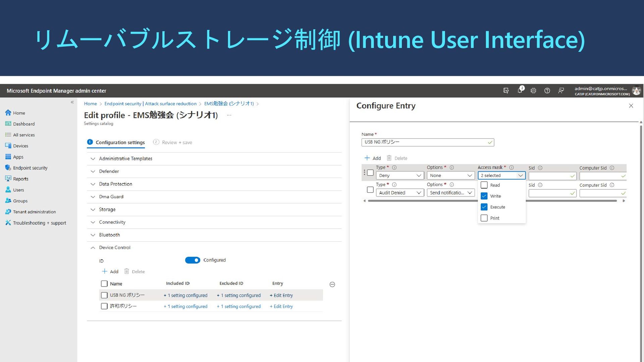
Task: Check the Print access mask option
Action: (x=484, y=218)
